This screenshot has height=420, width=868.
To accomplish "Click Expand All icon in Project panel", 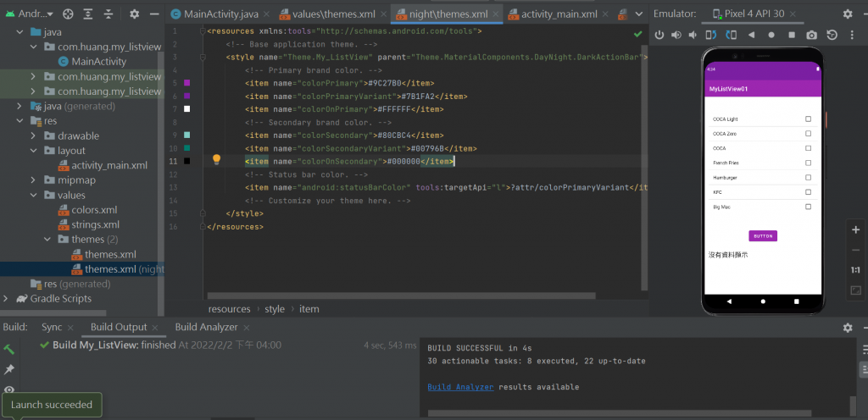I will [x=88, y=14].
